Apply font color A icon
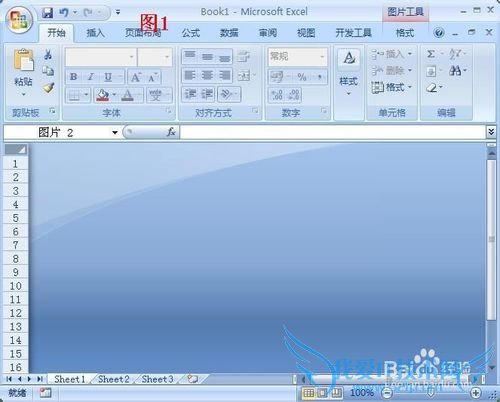This screenshot has height=402, width=500. pyautogui.click(x=128, y=95)
